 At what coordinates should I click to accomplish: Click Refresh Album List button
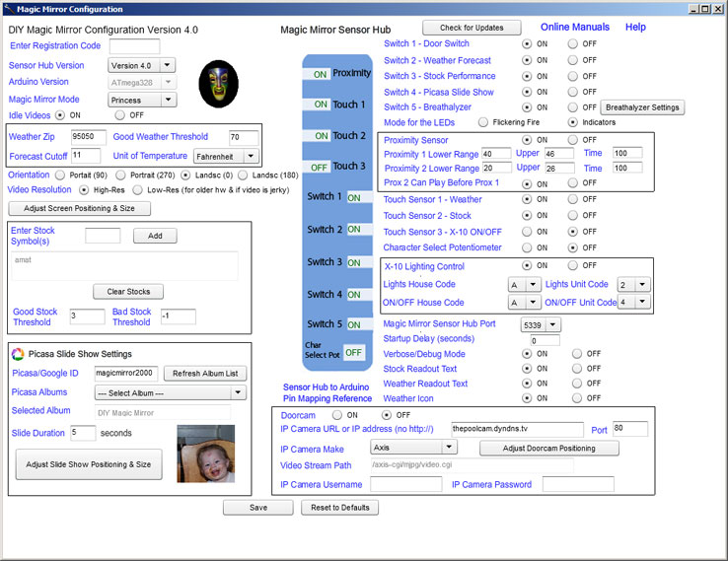click(205, 374)
